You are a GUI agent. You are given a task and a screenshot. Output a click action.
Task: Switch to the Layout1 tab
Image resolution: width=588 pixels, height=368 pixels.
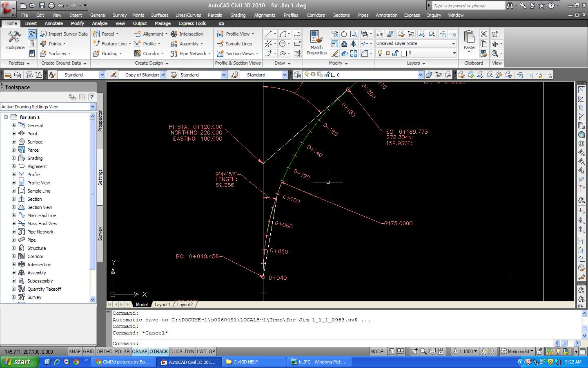click(162, 305)
